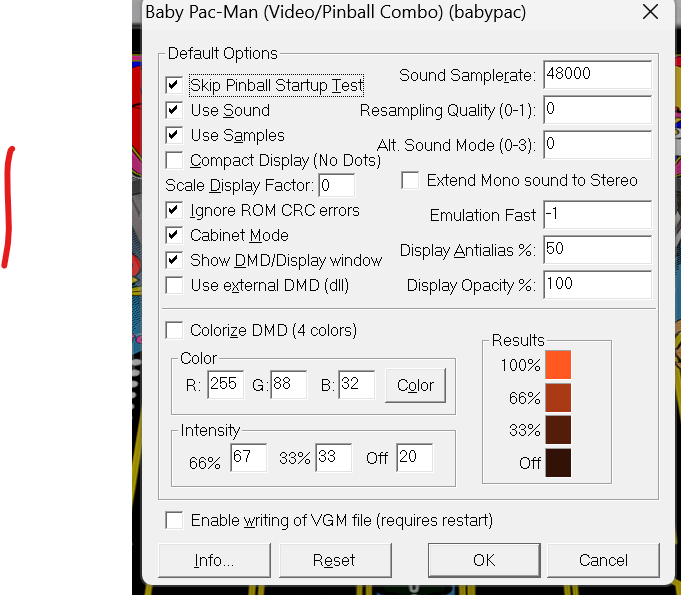Toggle Ignore ROM CRC errors checkbox
The width and height of the screenshot is (681, 595).
point(174,210)
